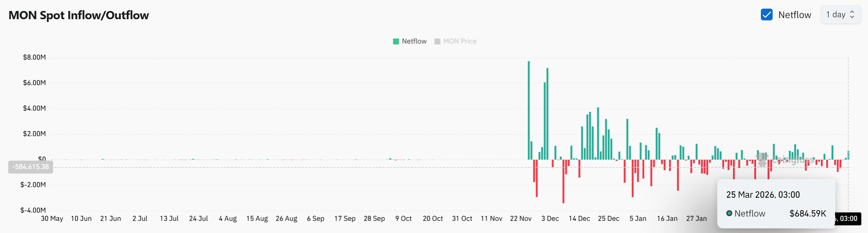Image resolution: width=868 pixels, height=233 pixels.
Task: Click the $684.59K value in tooltip
Action: 808,213
